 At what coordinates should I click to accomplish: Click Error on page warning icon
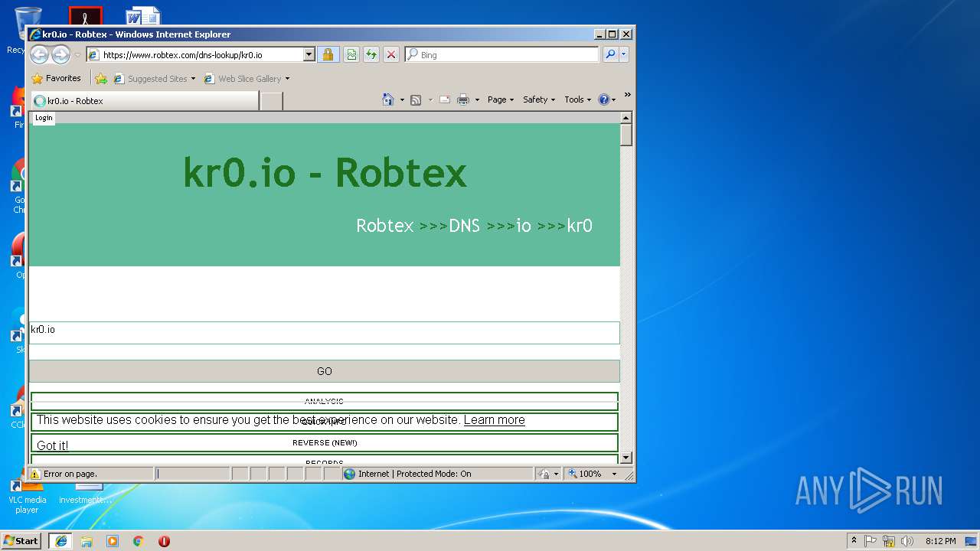(35, 474)
